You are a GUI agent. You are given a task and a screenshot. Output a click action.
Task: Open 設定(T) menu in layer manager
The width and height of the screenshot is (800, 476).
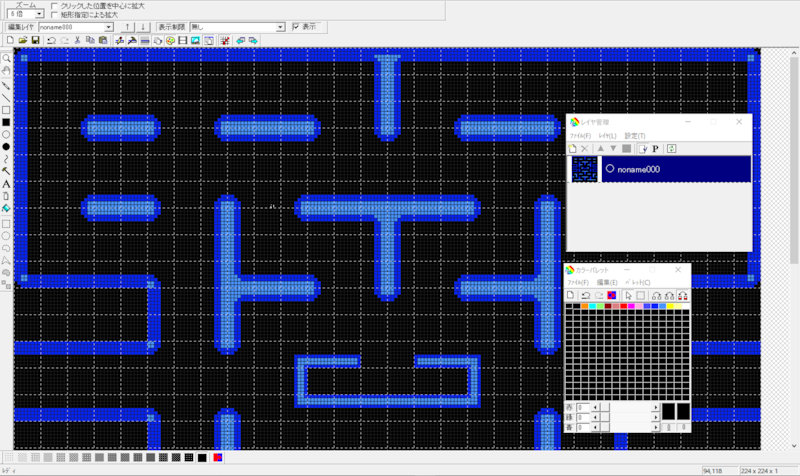coord(635,136)
